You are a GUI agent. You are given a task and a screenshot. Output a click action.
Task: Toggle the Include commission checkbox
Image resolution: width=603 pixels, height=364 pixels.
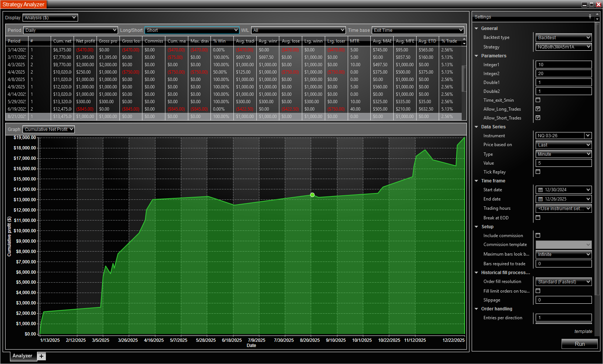click(538, 235)
